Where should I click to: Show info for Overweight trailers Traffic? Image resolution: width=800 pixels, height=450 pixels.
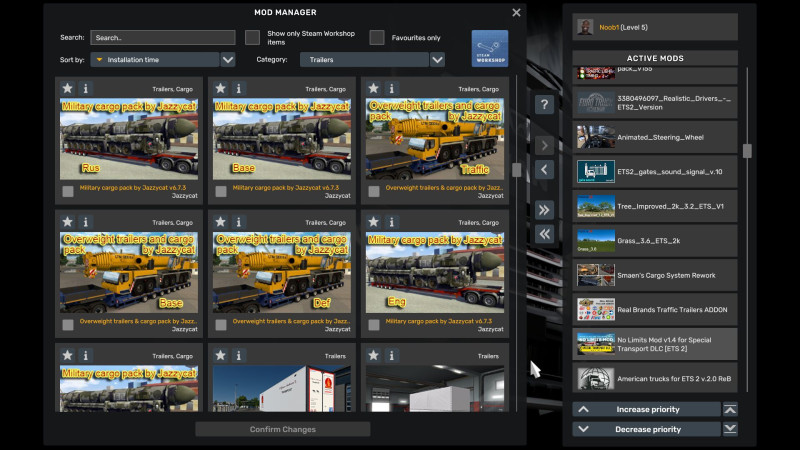(x=392, y=88)
